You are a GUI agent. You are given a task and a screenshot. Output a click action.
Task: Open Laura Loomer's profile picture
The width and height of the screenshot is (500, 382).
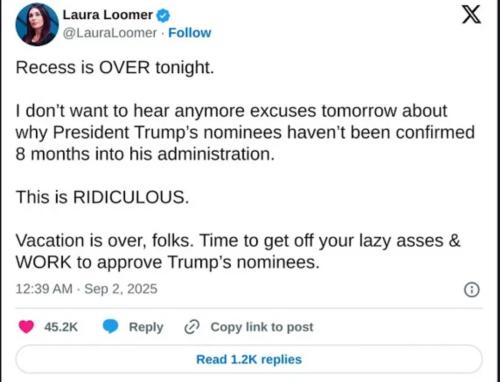pyautogui.click(x=37, y=24)
